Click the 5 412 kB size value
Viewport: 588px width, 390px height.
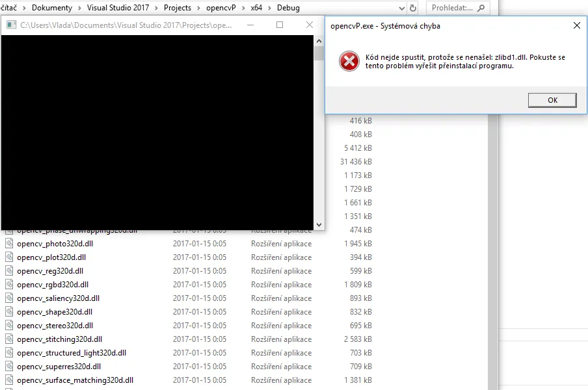point(358,148)
